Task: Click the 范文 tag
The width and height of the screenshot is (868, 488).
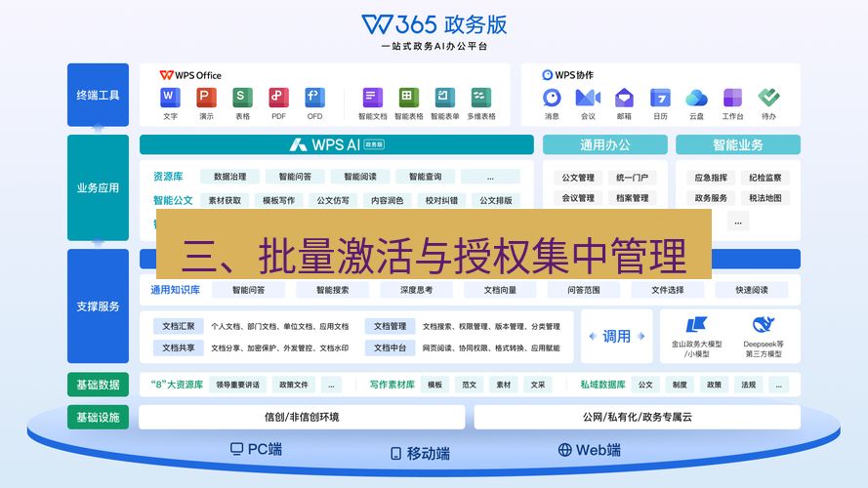Action: pos(469,385)
